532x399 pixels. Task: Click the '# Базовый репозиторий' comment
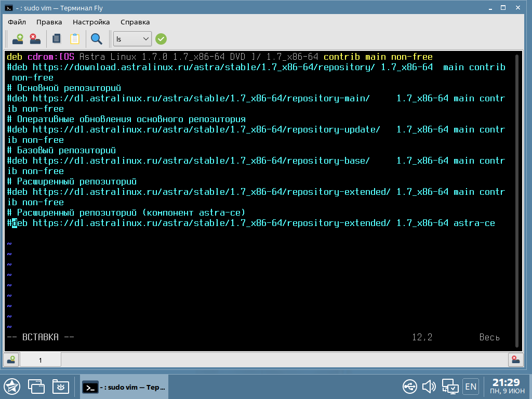tap(61, 150)
